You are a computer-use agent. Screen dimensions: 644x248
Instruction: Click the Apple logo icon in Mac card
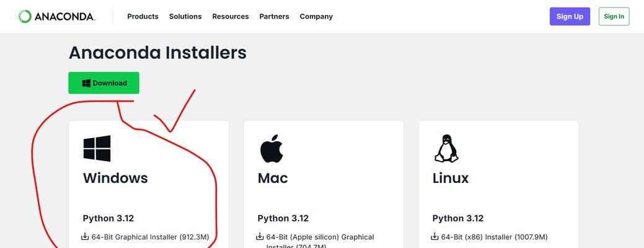[271, 148]
